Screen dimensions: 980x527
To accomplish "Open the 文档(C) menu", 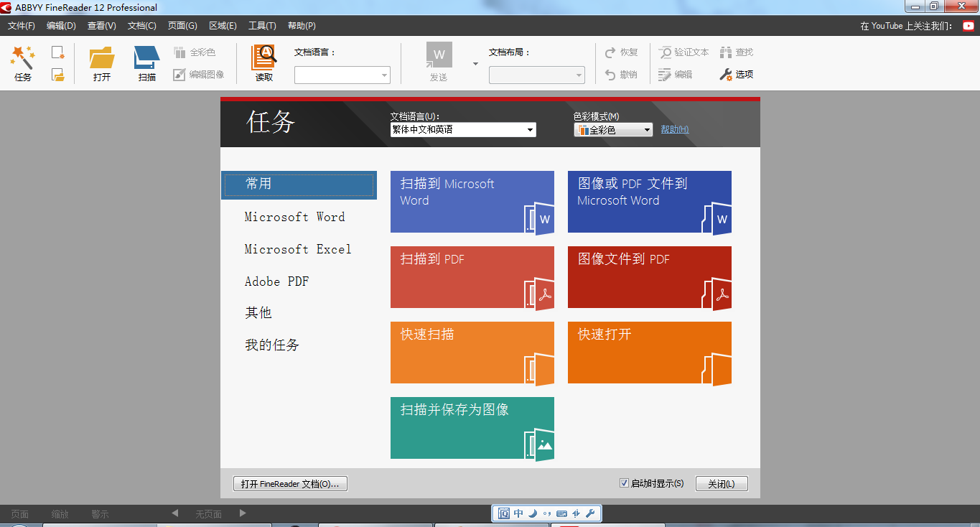I will [141, 26].
